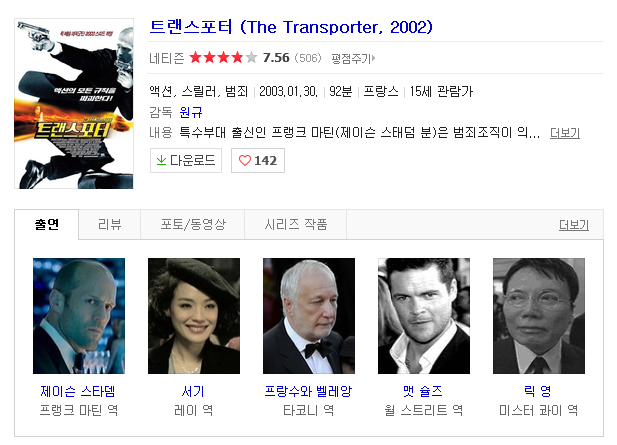Click photo of actress 서기
Image resolution: width=617 pixels, height=445 pixels.
tap(194, 316)
